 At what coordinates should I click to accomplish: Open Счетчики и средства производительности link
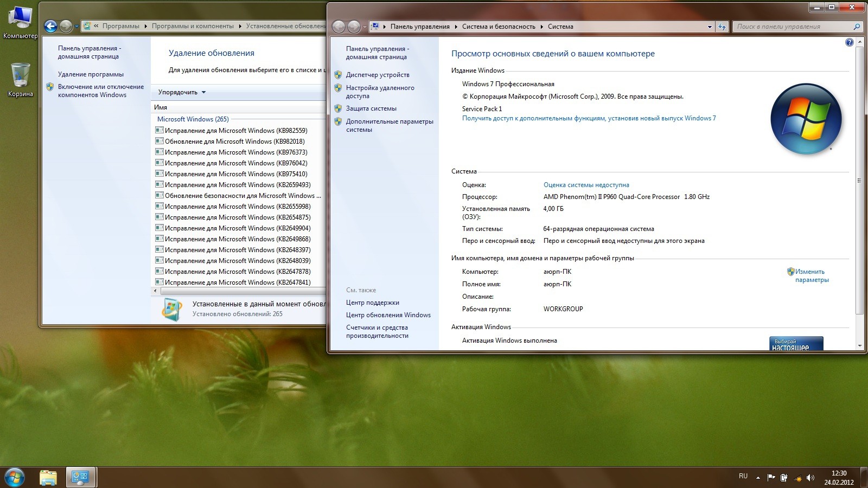pyautogui.click(x=377, y=331)
